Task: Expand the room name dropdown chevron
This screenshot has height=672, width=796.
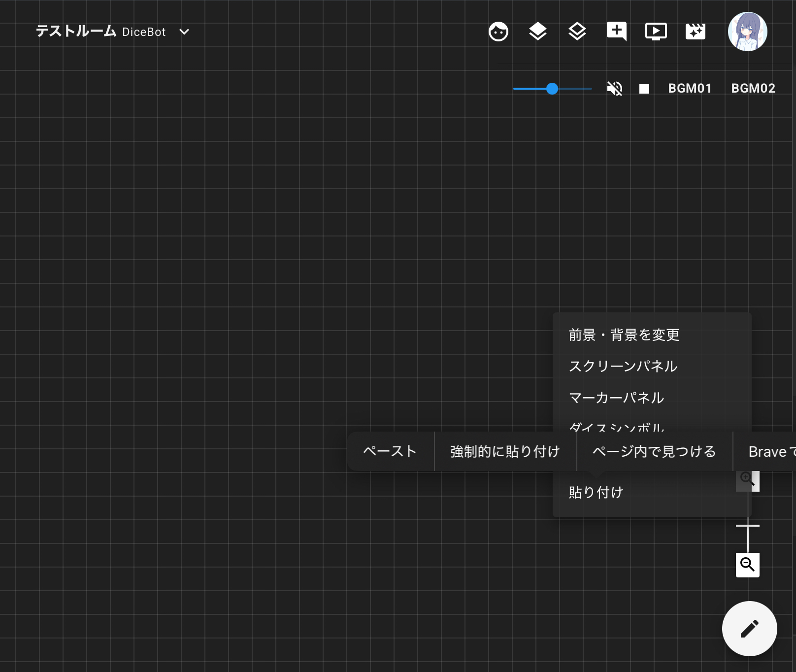Action: (184, 32)
